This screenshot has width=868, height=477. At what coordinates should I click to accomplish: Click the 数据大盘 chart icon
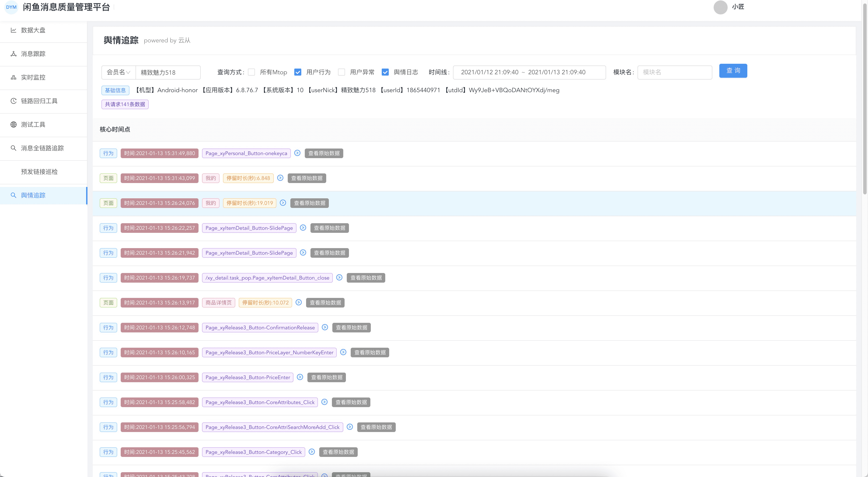(14, 30)
